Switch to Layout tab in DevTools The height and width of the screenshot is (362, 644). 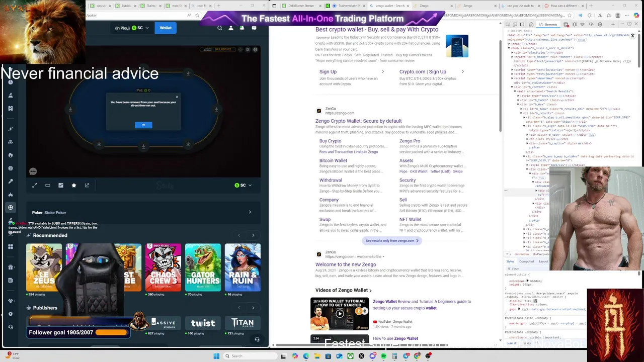543,261
